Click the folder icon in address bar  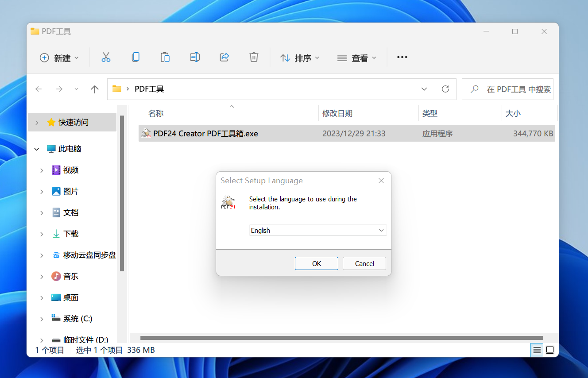[x=117, y=89]
